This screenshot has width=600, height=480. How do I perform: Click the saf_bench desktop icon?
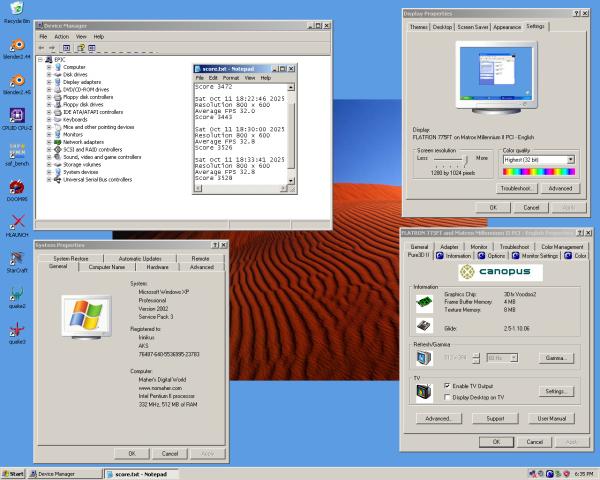(x=16, y=150)
